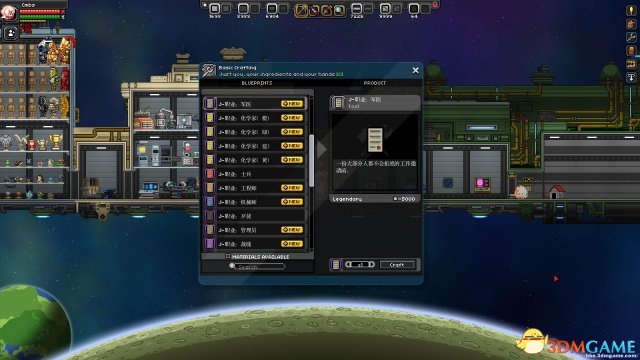Click the green energy bar

(x=40, y=17)
